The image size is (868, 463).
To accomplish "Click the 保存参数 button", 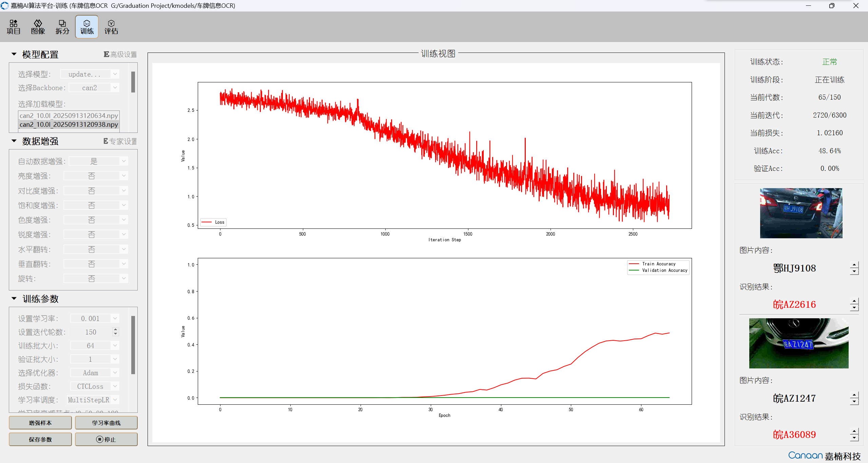I will pyautogui.click(x=40, y=439).
